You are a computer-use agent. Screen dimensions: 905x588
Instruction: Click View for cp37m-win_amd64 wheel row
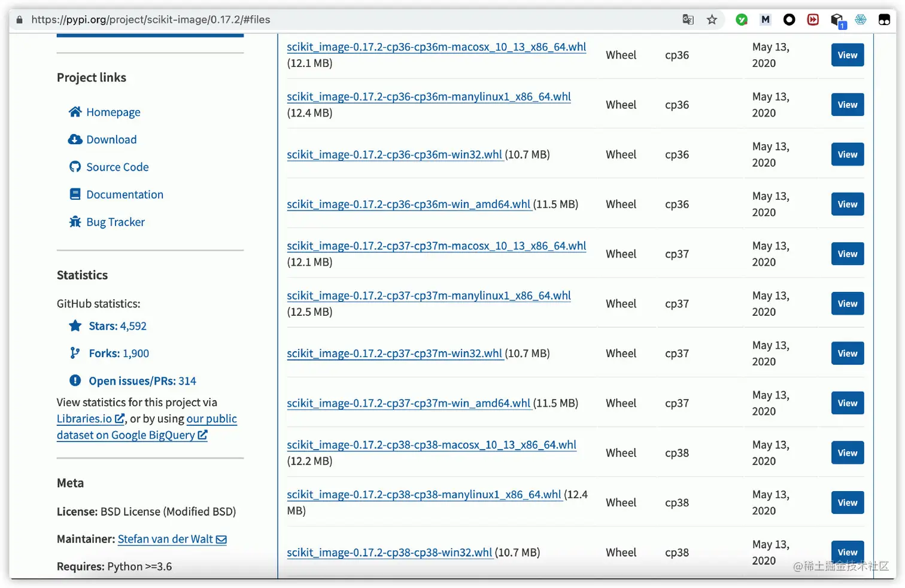848,403
